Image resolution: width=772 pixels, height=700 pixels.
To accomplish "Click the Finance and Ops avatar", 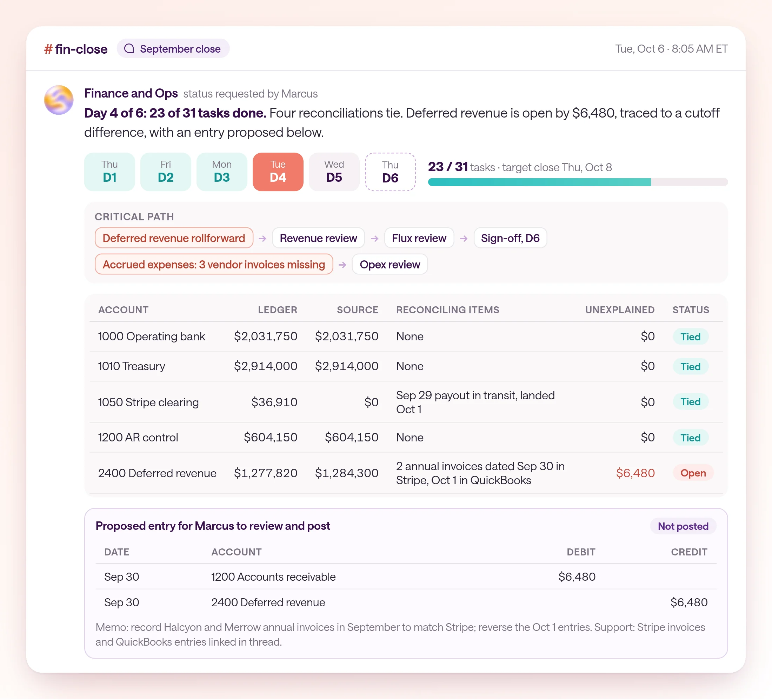I will 59,100.
